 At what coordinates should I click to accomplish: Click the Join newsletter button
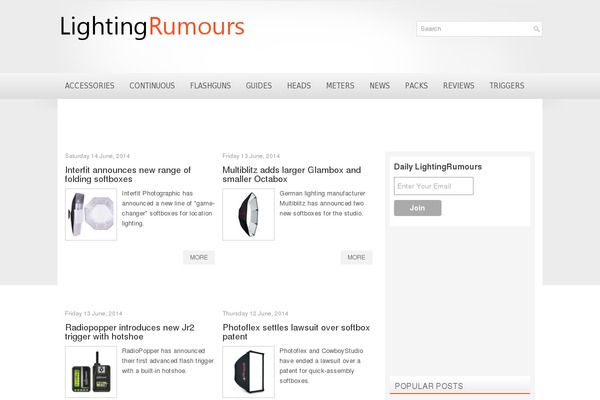pyautogui.click(x=417, y=208)
